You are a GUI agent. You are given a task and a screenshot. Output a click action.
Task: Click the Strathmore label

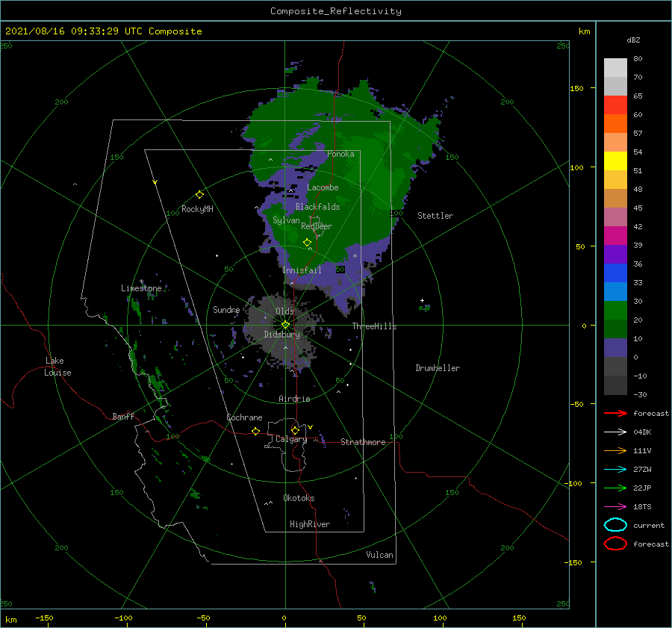363,442
